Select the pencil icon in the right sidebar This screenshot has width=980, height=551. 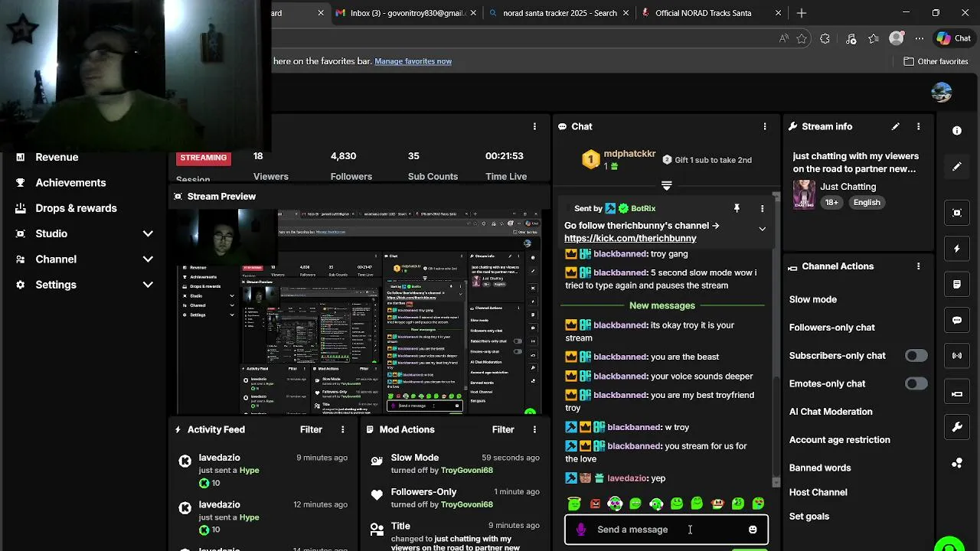(957, 167)
